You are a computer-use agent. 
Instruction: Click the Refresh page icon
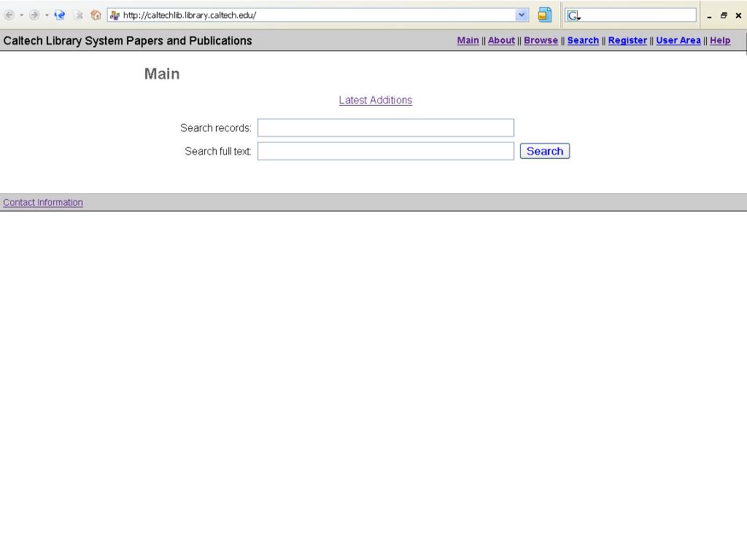[x=60, y=15]
